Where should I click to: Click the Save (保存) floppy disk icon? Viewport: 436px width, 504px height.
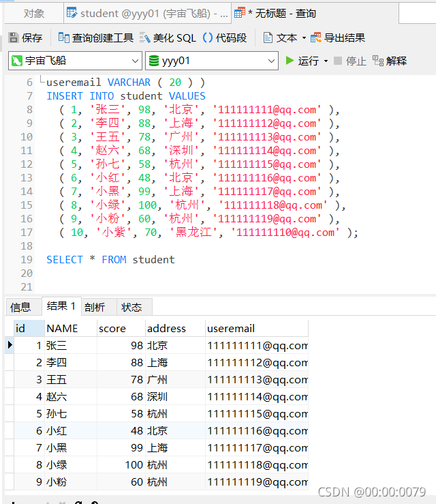click(x=14, y=38)
